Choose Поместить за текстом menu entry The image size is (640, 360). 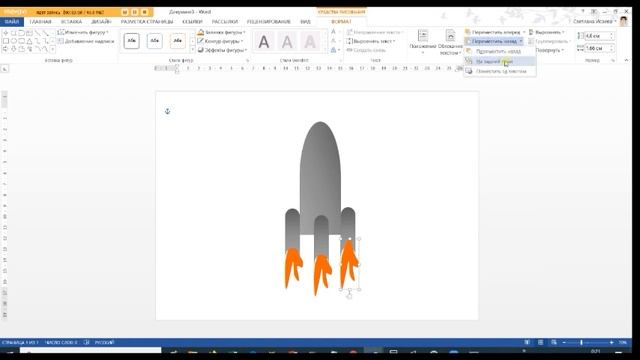(x=500, y=71)
